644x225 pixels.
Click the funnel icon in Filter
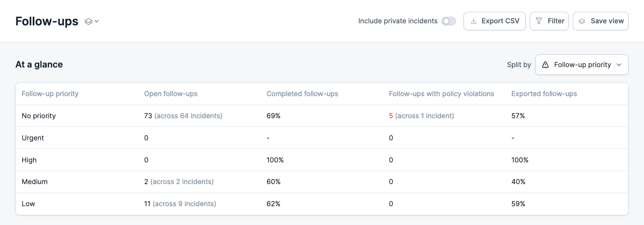click(539, 21)
